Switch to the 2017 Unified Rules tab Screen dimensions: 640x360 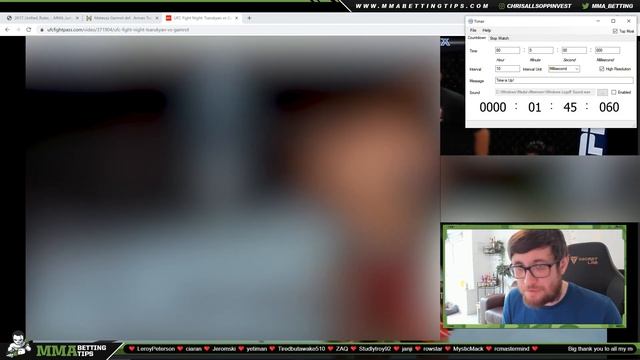pyautogui.click(x=42, y=18)
